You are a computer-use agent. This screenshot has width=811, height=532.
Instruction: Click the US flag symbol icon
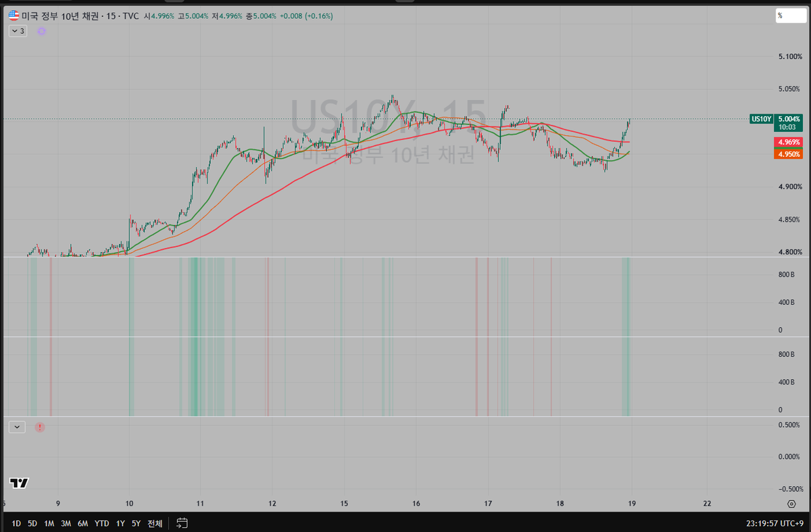pos(14,16)
